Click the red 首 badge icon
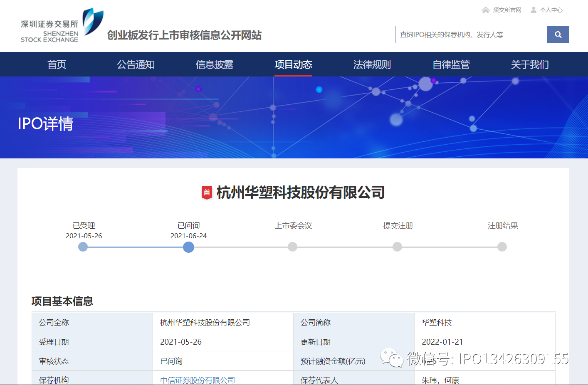This screenshot has height=385, width=588. 207,192
